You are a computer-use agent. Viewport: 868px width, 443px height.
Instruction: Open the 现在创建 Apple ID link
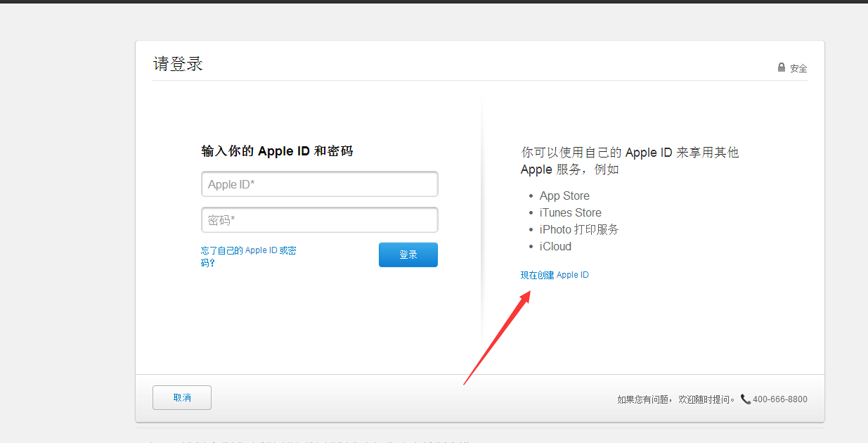pos(555,275)
